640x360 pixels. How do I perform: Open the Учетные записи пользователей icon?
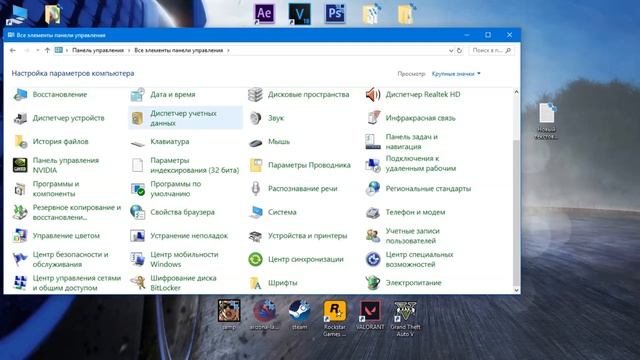click(373, 236)
